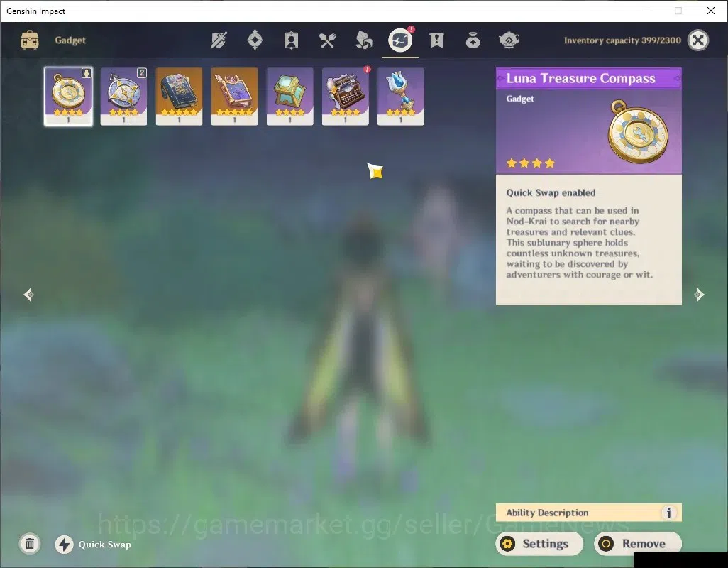Screen dimensions: 728x568
Task: Open the Quest items tab
Action: pyautogui.click(x=436, y=40)
